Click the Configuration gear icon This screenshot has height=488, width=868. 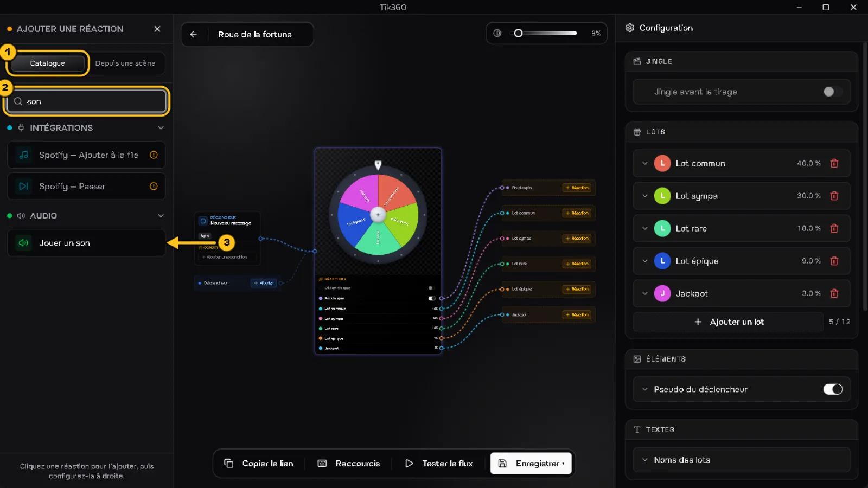[630, 28]
